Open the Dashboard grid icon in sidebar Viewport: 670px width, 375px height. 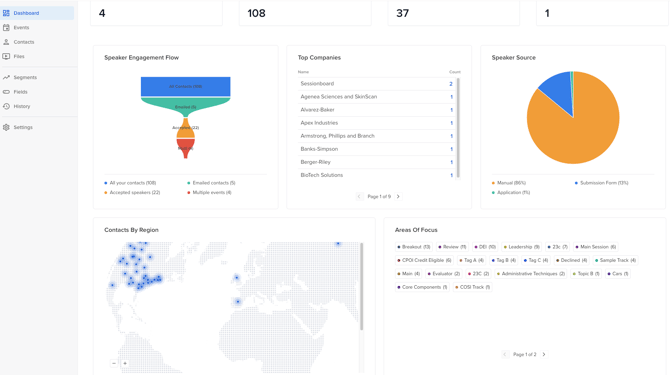[x=6, y=13]
